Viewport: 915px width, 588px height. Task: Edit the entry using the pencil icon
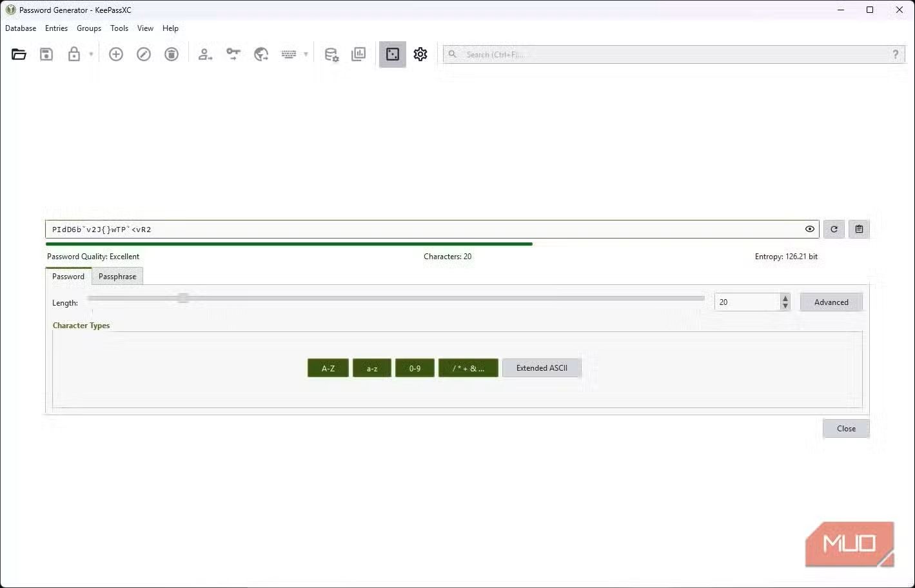144,55
